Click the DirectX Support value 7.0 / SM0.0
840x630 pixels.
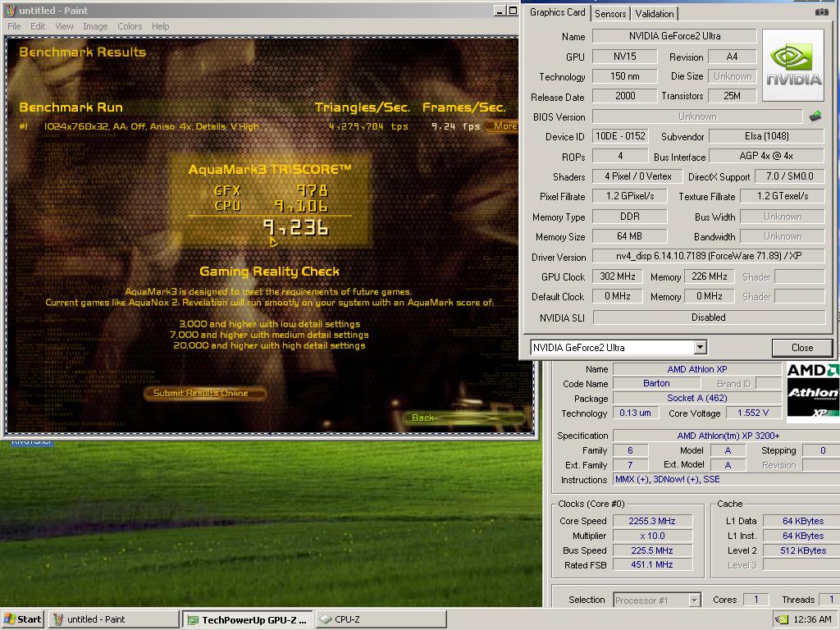click(789, 176)
